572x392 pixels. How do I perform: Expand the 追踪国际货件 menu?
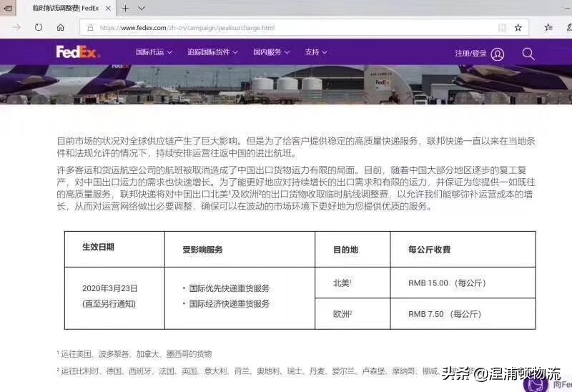pos(212,52)
